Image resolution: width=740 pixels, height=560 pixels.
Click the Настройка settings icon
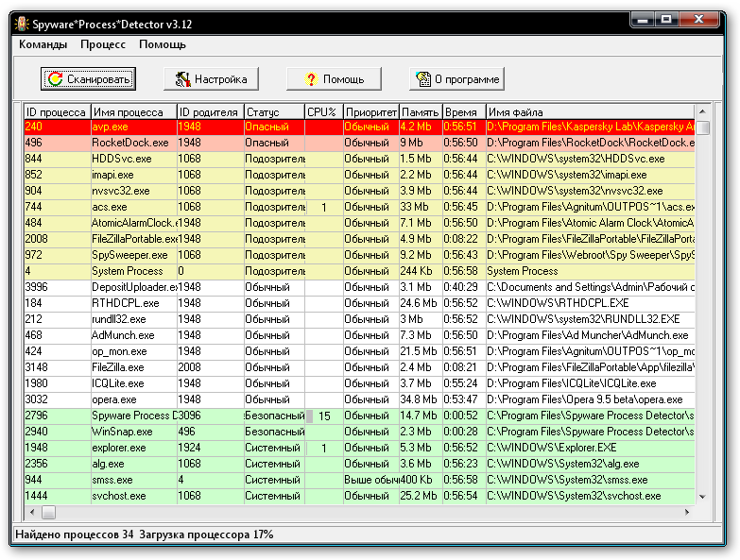coord(181,79)
